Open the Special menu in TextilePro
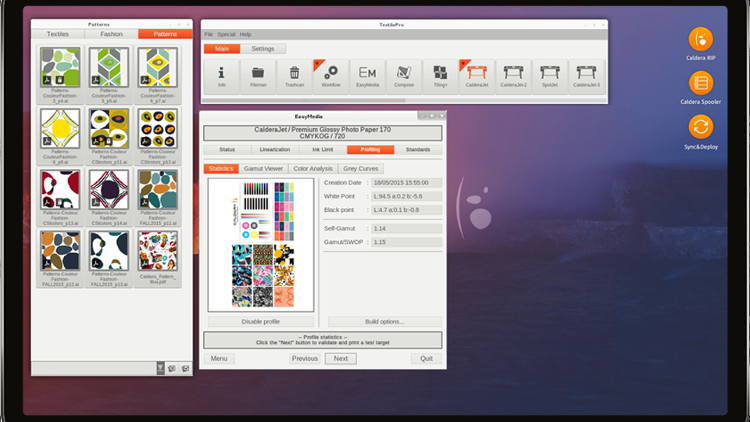This screenshot has width=750, height=422. [x=226, y=34]
